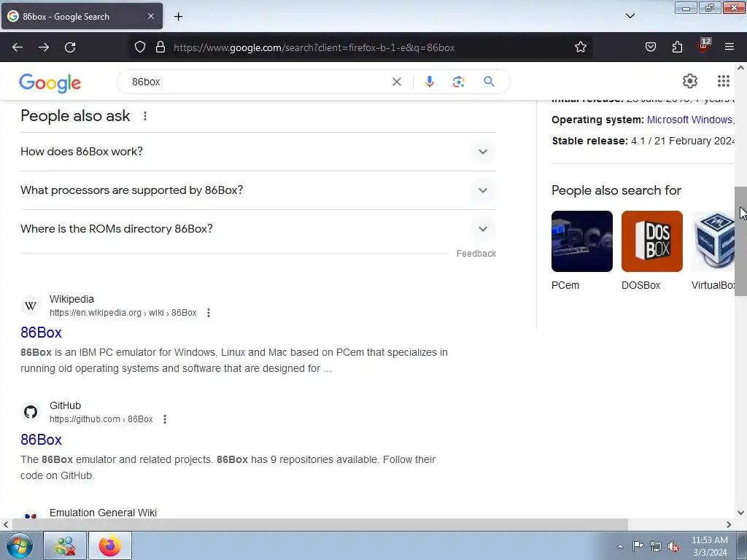This screenshot has width=747, height=560.
Task: Click the vertical scrollbar thumb
Action: pyautogui.click(x=740, y=241)
